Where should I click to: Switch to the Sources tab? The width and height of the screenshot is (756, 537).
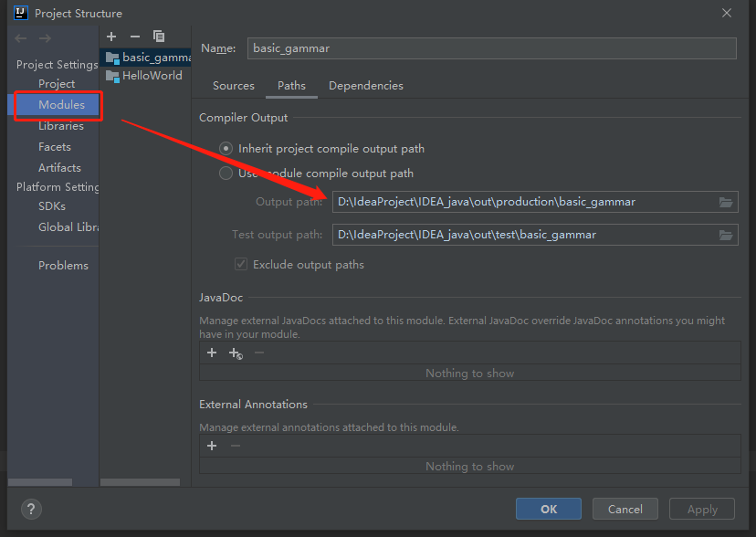point(234,86)
